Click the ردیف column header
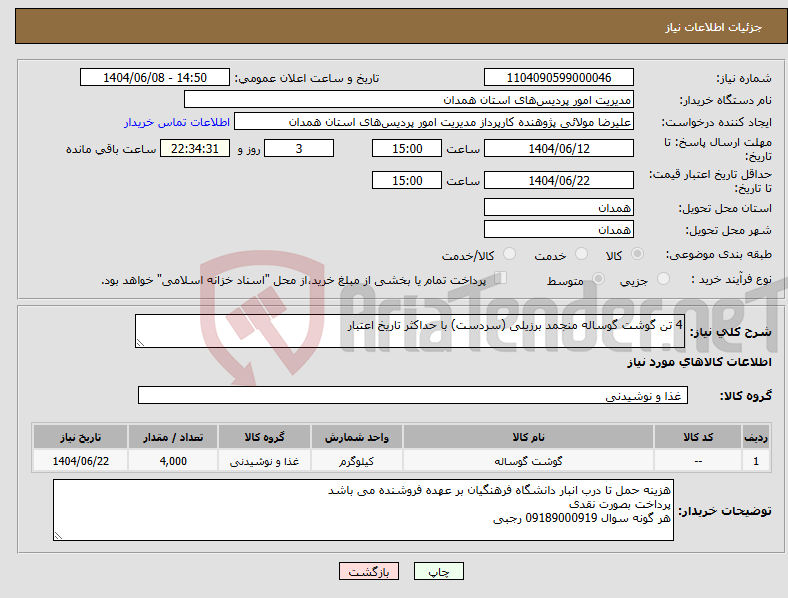 pyautogui.click(x=756, y=437)
